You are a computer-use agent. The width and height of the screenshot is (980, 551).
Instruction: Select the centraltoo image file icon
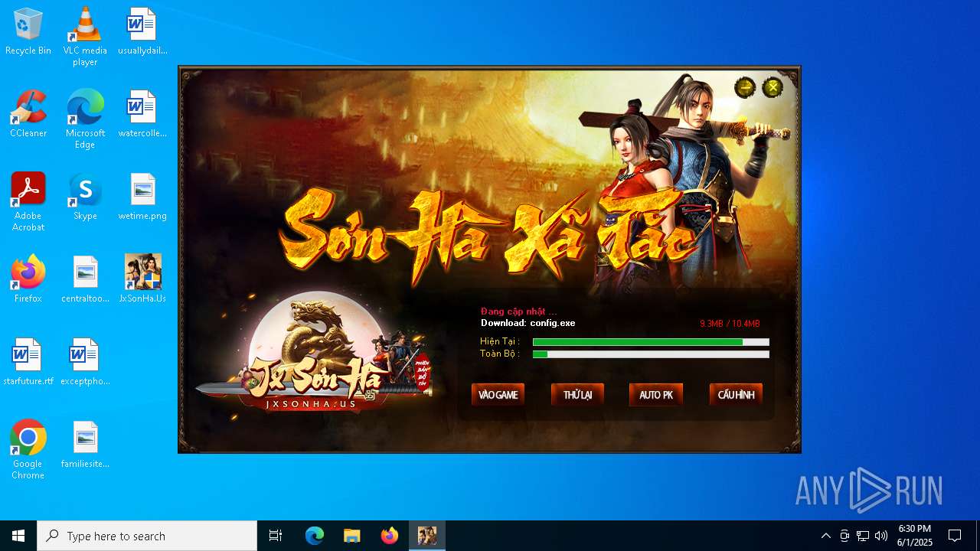(x=85, y=280)
